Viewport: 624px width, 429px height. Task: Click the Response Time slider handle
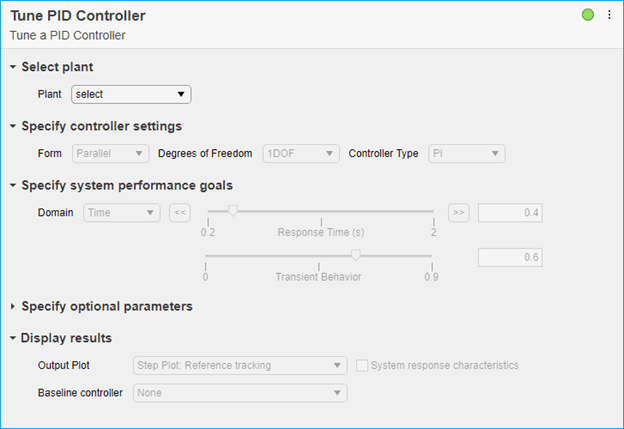(233, 211)
